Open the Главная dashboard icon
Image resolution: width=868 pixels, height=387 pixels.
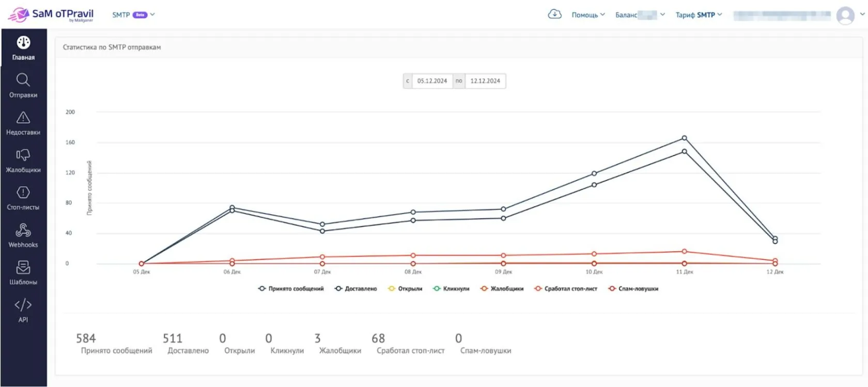tap(23, 42)
